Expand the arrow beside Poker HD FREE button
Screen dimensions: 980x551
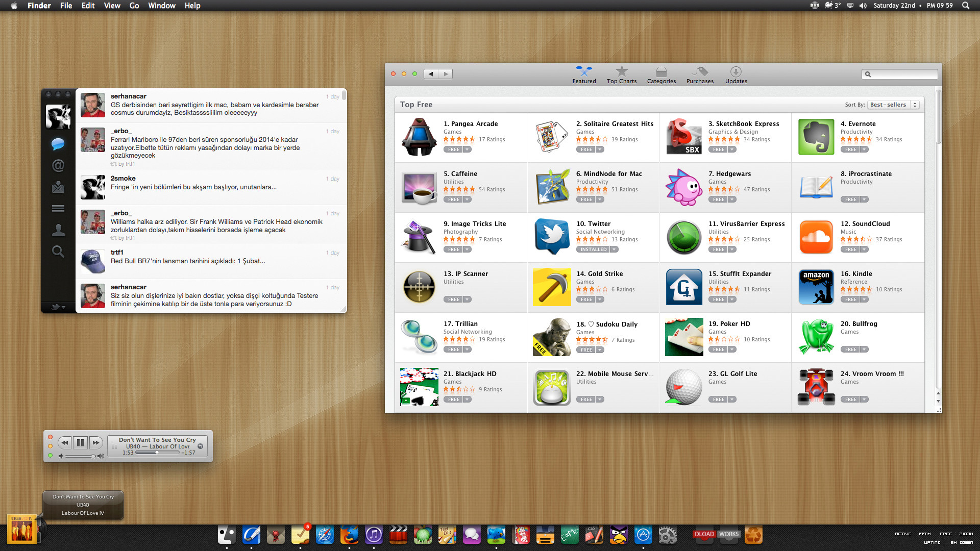click(732, 349)
